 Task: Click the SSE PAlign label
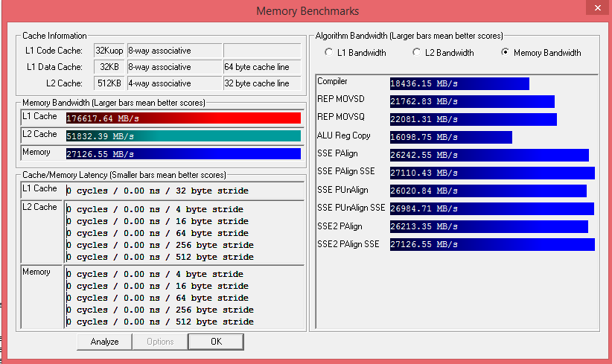pos(337,153)
